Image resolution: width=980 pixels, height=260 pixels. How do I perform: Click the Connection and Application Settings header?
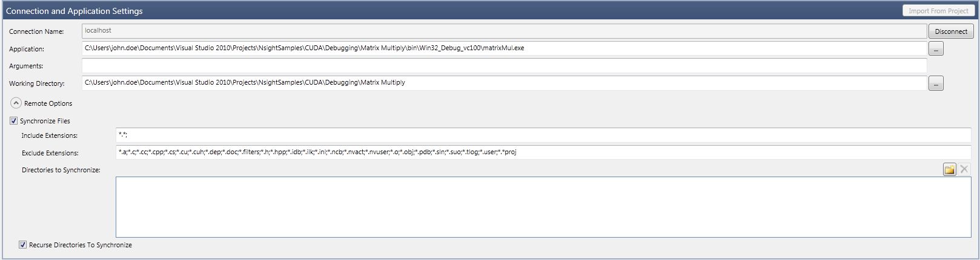coord(74,11)
